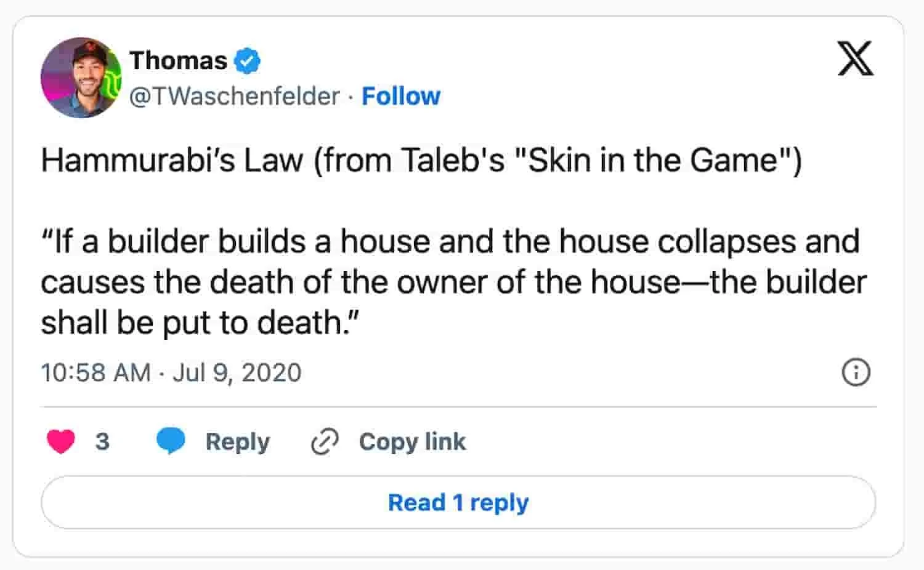Select the like count number 3

tap(102, 441)
